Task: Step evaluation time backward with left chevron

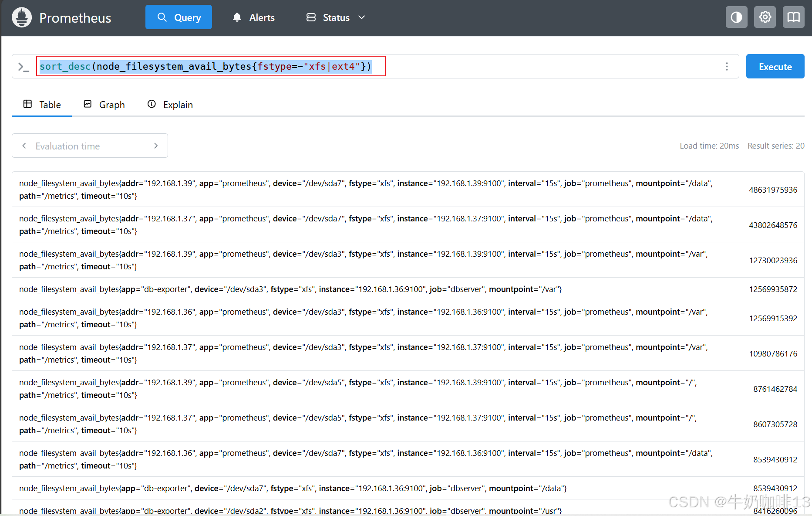Action: pyautogui.click(x=24, y=146)
